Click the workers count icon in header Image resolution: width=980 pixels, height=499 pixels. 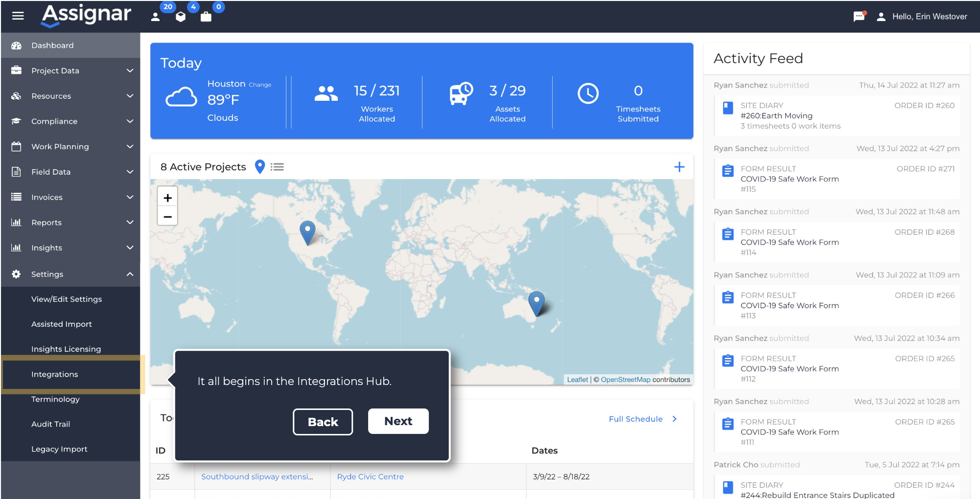[x=156, y=17]
